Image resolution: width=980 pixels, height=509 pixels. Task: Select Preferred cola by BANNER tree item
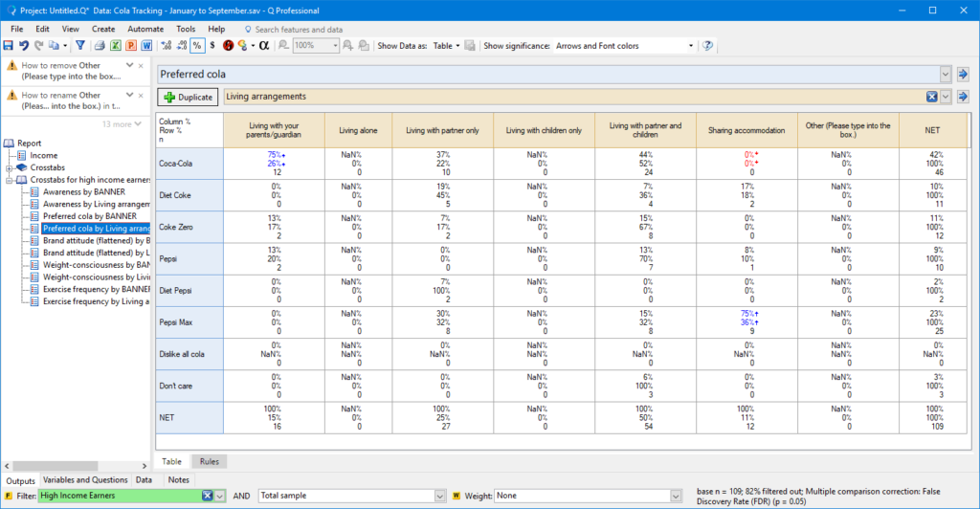click(89, 216)
